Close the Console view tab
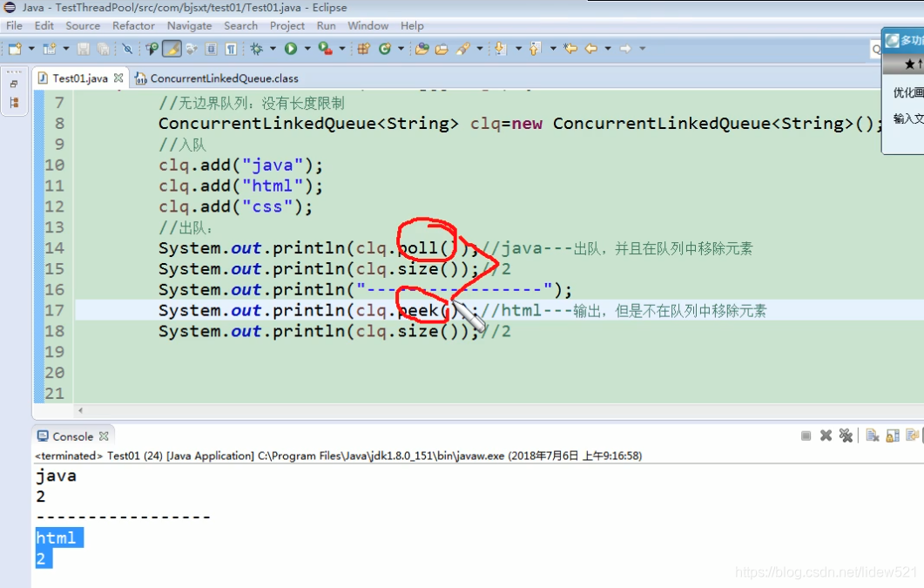The width and height of the screenshot is (924, 588). (105, 436)
